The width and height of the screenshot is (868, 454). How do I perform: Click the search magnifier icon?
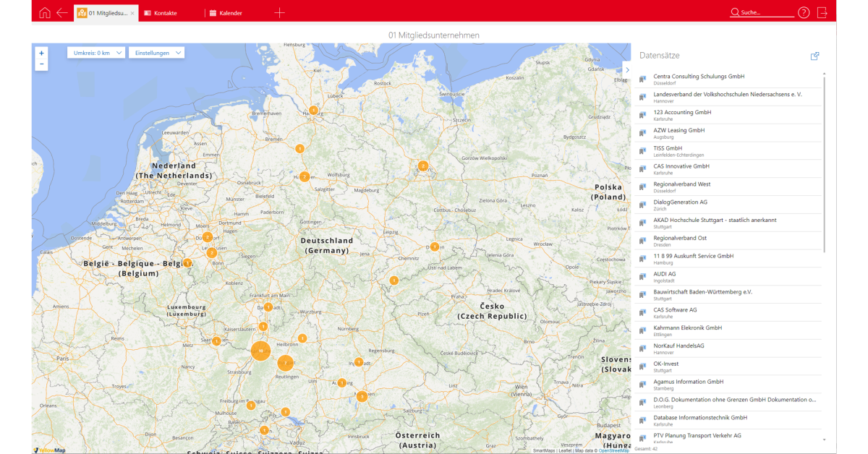(735, 12)
